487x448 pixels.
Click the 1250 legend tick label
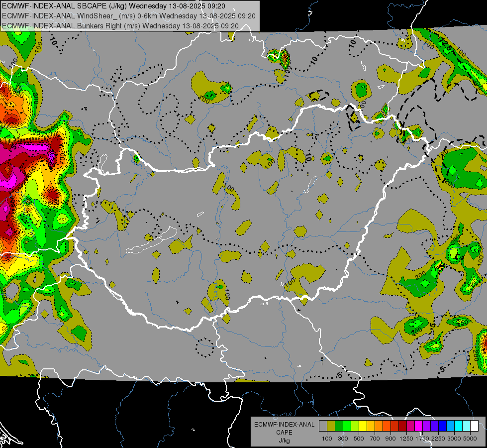(x=406, y=439)
